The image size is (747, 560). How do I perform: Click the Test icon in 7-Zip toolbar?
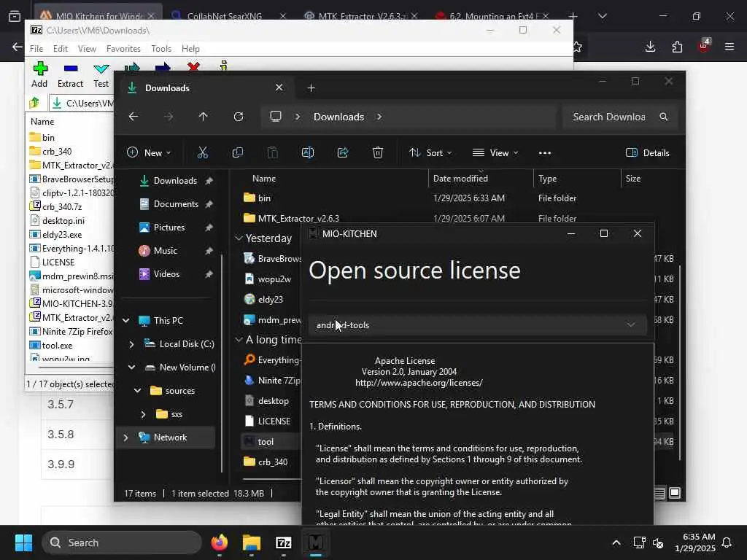click(x=101, y=75)
